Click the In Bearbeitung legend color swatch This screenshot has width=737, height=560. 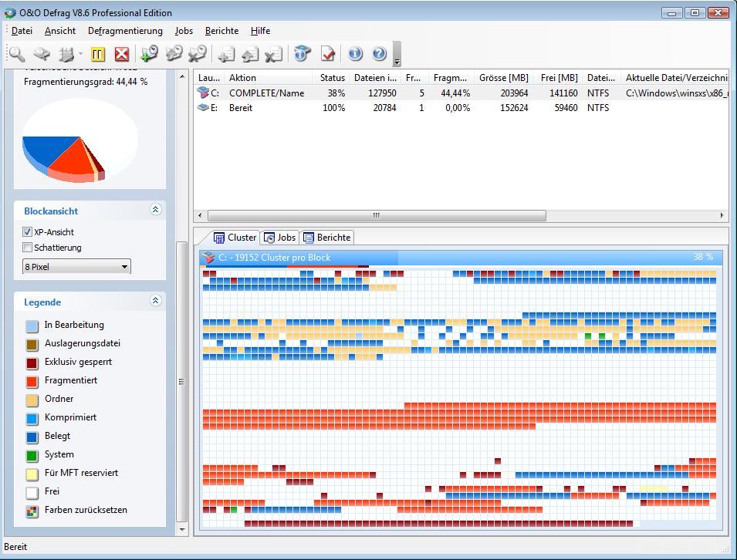[x=32, y=326]
